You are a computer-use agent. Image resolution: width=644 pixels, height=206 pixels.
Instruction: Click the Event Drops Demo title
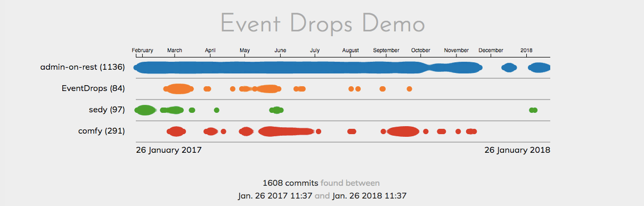[x=323, y=24]
